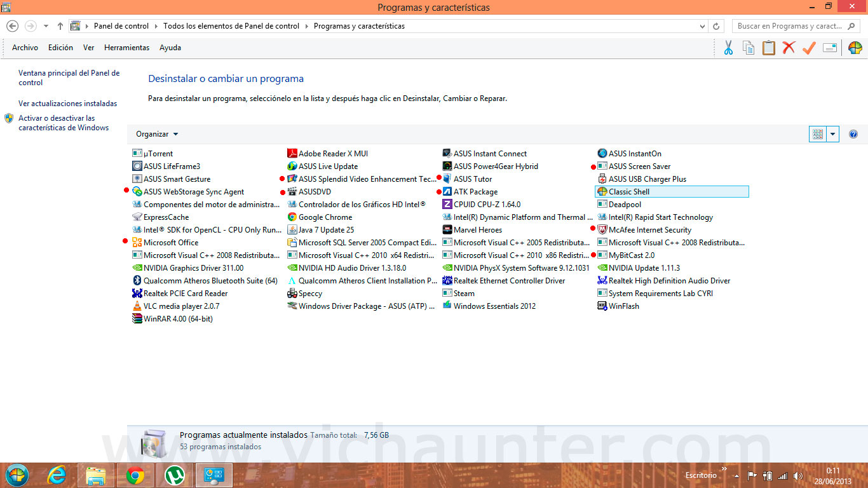Click the Adobe Reader X MUI icon
868x488 pixels.
tap(292, 153)
